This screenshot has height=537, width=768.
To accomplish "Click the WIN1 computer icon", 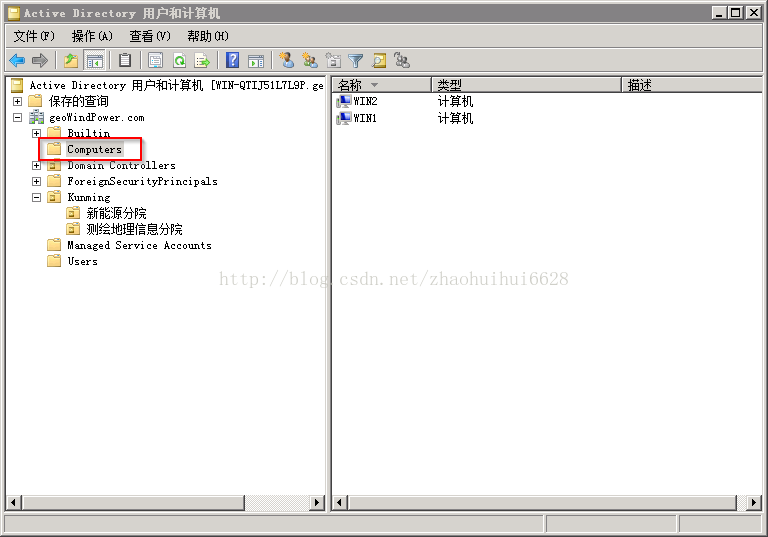I will click(x=344, y=118).
